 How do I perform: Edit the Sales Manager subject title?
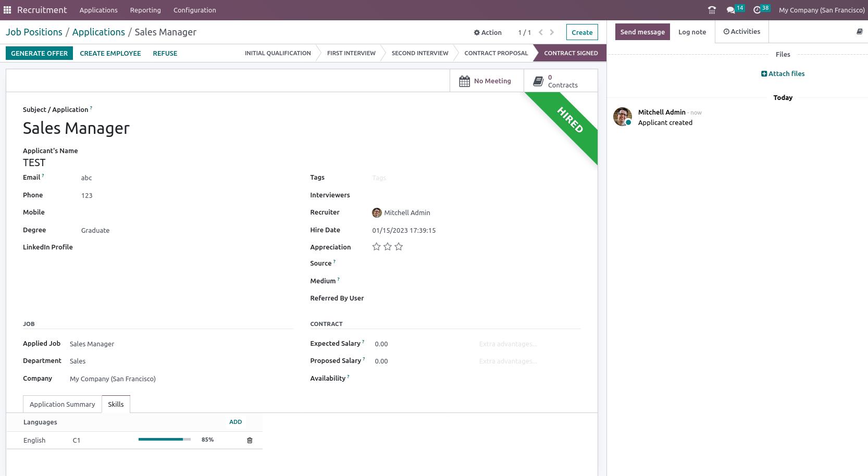[76, 128]
